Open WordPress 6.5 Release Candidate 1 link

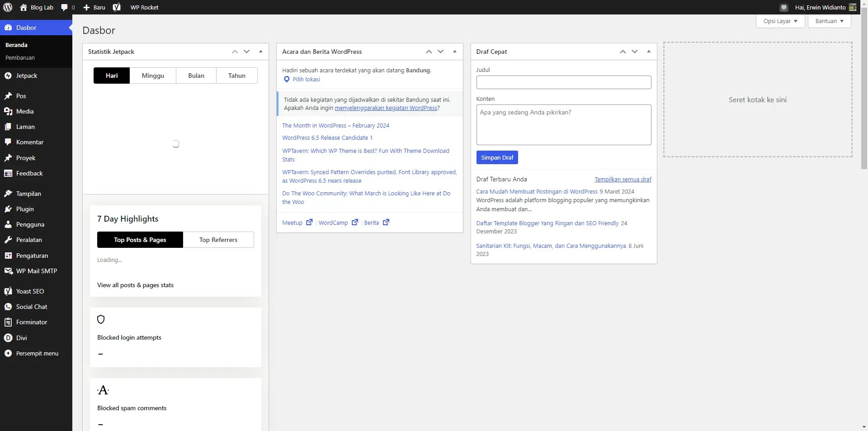coord(327,137)
